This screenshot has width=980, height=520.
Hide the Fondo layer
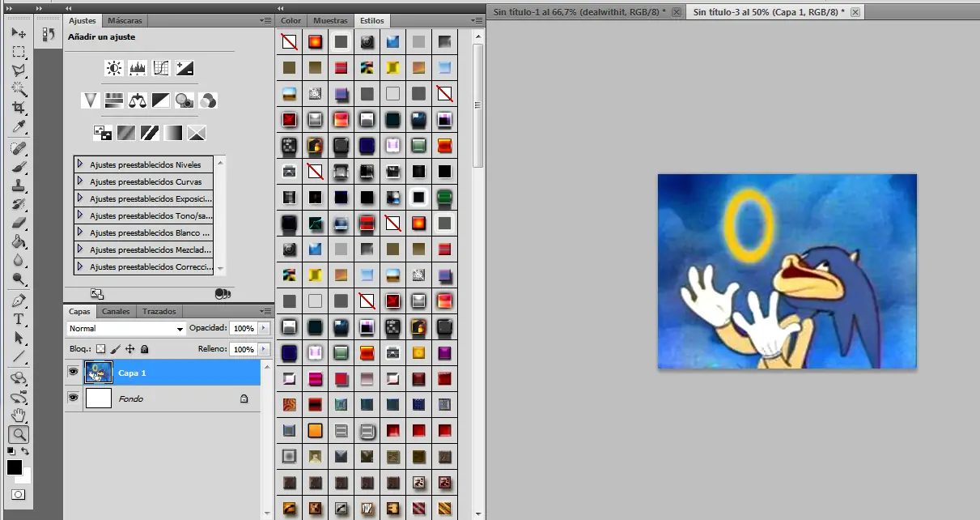(x=73, y=399)
